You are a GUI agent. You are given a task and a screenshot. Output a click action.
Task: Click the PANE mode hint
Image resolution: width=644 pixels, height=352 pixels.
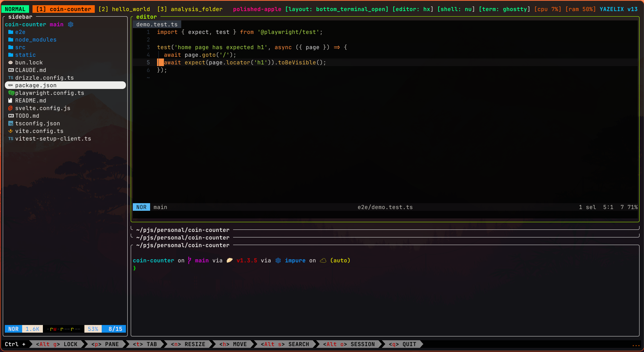coord(105,344)
